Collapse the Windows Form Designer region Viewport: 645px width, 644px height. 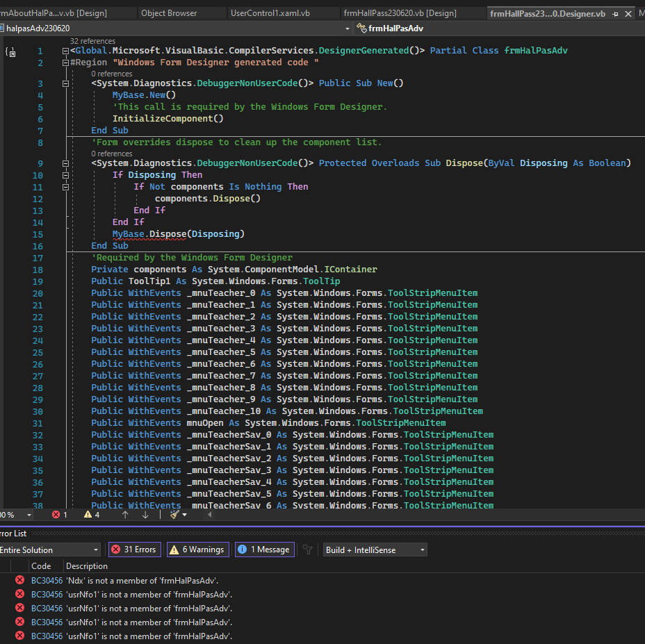65,63
